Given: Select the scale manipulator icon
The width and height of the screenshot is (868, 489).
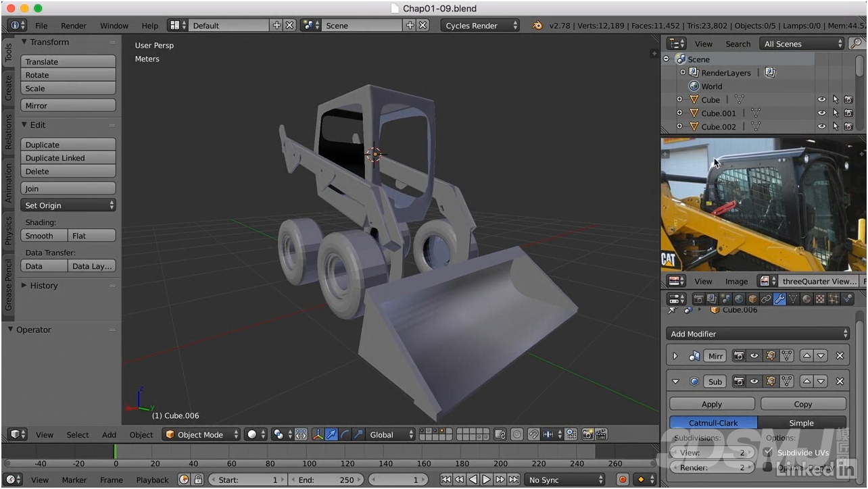Looking at the screenshot, I should (x=358, y=434).
